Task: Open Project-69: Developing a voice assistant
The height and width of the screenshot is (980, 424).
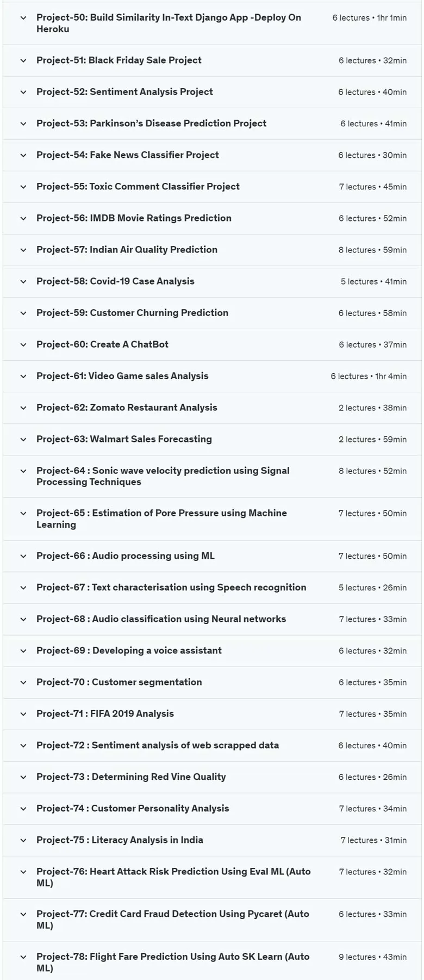Action: click(129, 651)
